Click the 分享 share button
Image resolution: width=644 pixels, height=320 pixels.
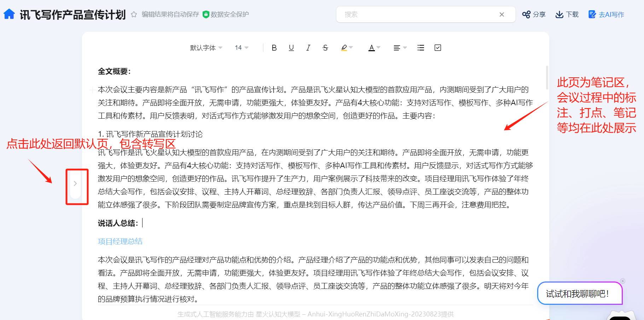534,14
